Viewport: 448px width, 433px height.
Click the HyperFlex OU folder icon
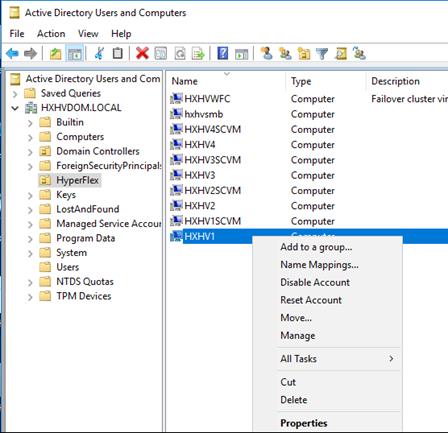tap(45, 180)
